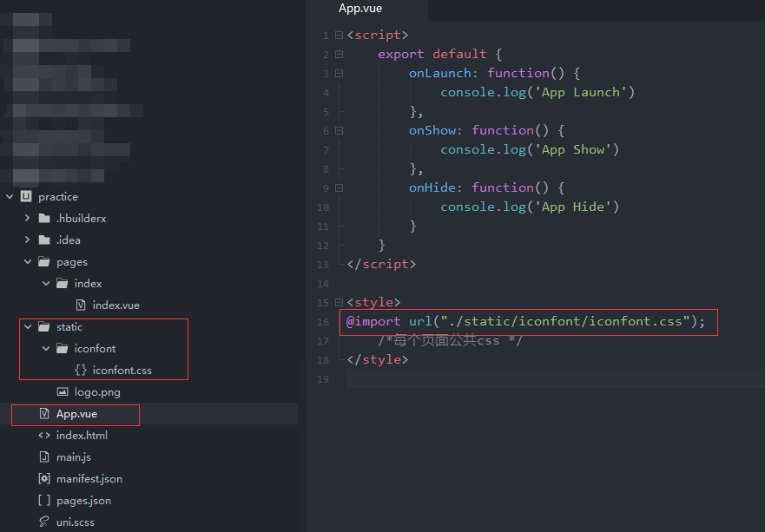
Task: Fold the onLaunch function at line 3
Action: (x=339, y=73)
